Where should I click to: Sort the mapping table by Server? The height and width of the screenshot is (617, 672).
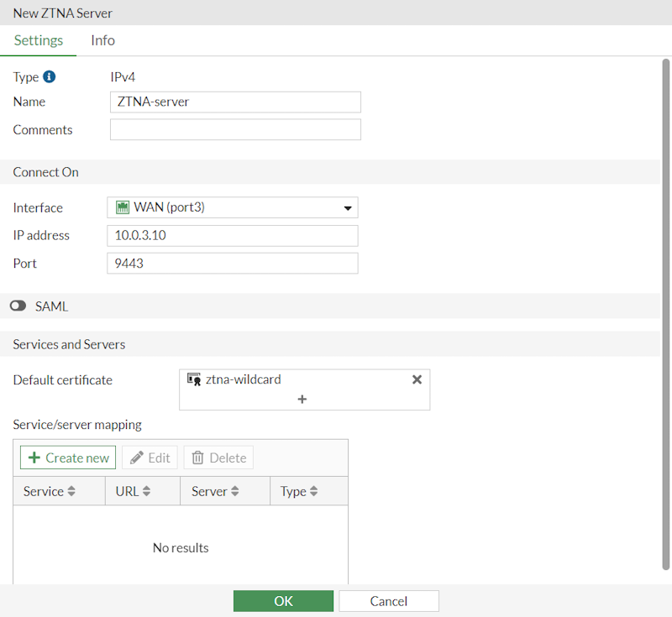coord(235,492)
